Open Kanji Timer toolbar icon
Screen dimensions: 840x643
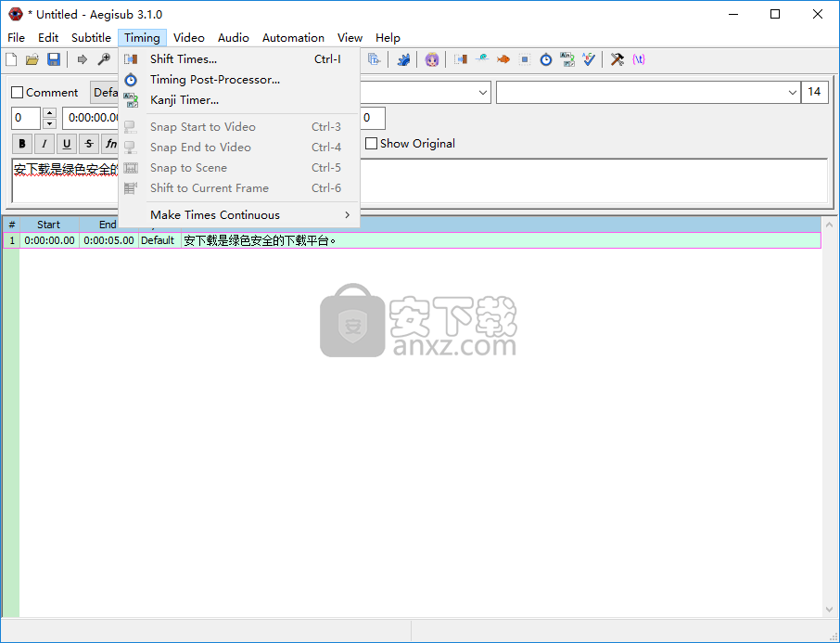coord(567,59)
